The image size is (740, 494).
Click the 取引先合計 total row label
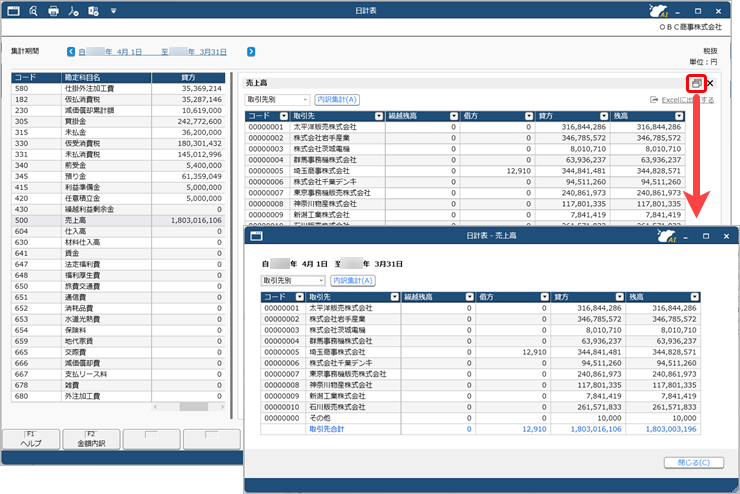pyautogui.click(x=327, y=429)
